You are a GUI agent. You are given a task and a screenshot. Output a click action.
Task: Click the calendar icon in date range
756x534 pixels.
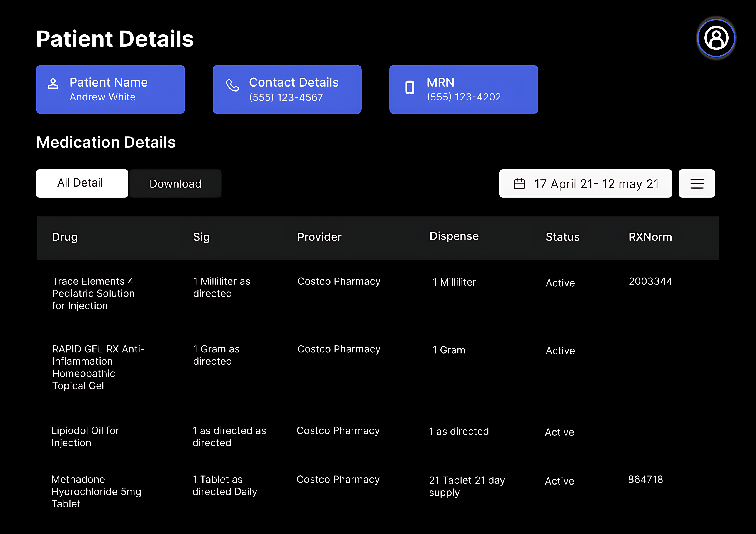519,183
